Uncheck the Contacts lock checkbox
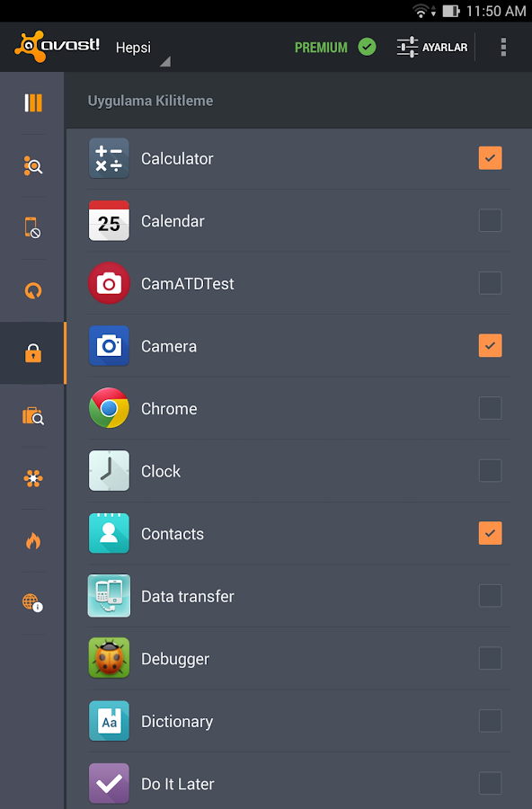This screenshot has width=532, height=809. (x=490, y=533)
